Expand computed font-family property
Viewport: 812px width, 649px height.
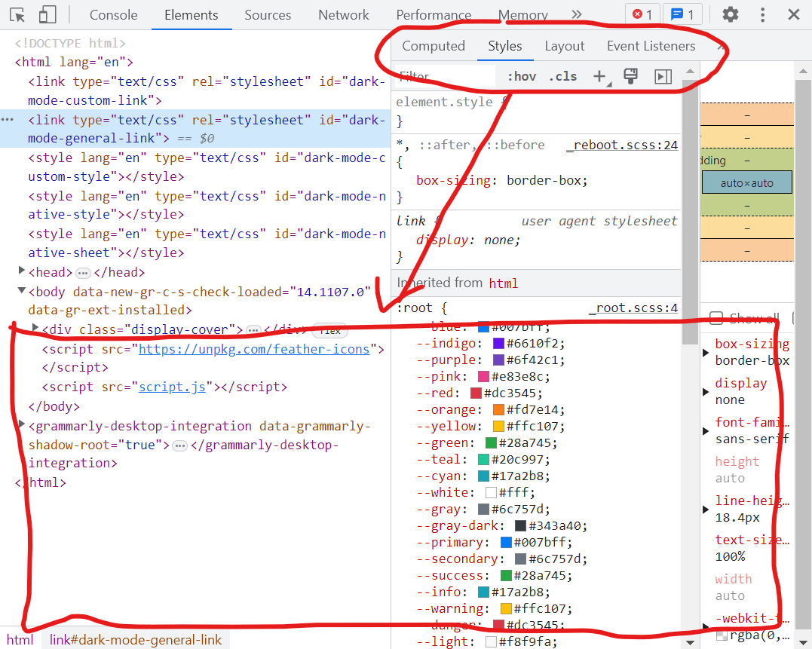[706, 431]
